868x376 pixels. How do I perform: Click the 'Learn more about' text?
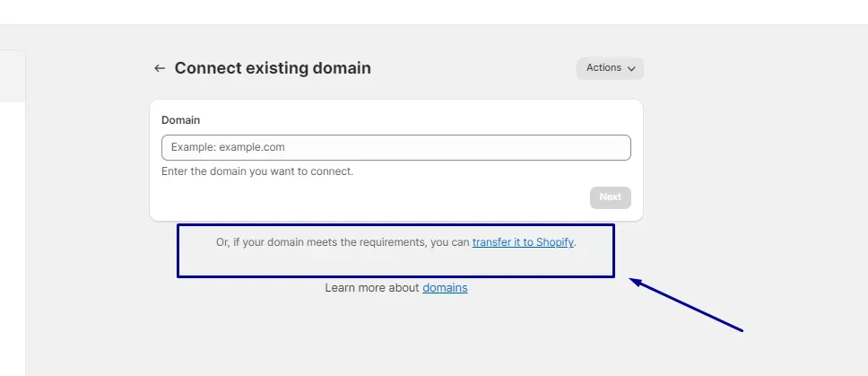click(372, 288)
